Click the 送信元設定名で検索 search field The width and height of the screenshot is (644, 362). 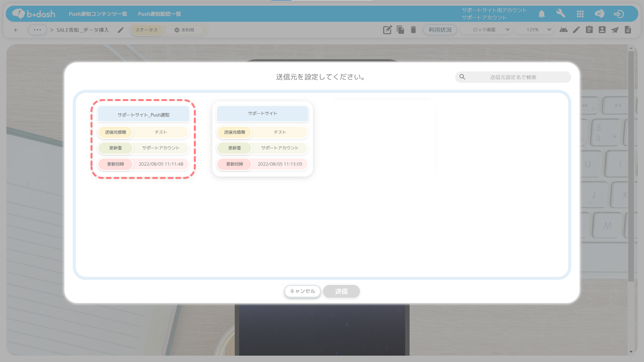513,77
